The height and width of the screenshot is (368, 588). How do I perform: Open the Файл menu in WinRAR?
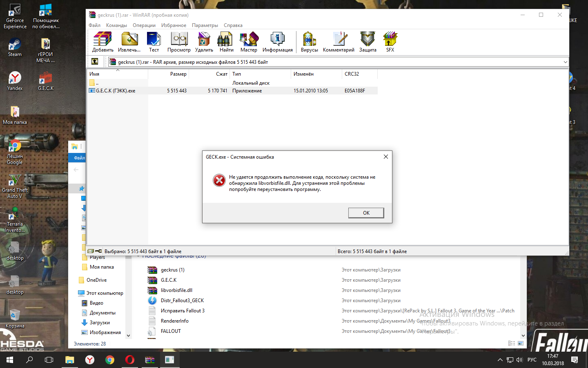point(95,25)
